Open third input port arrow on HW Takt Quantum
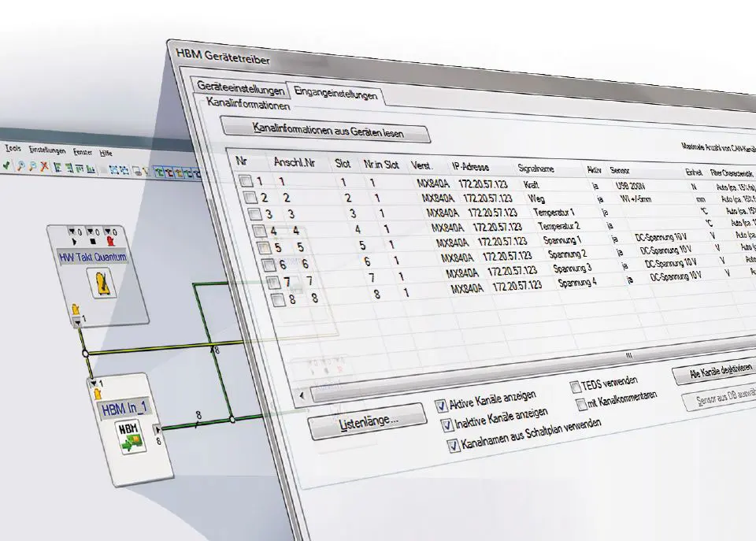The width and height of the screenshot is (756, 541). 107,232
